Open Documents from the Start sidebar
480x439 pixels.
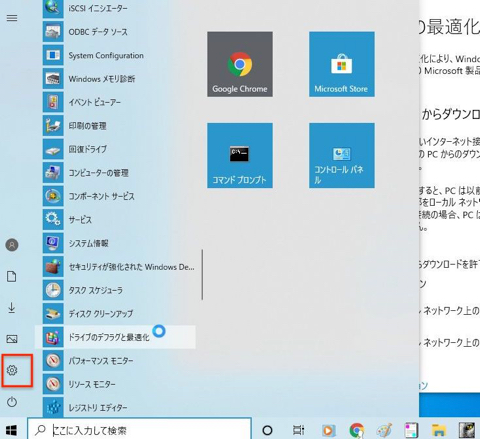tap(12, 276)
